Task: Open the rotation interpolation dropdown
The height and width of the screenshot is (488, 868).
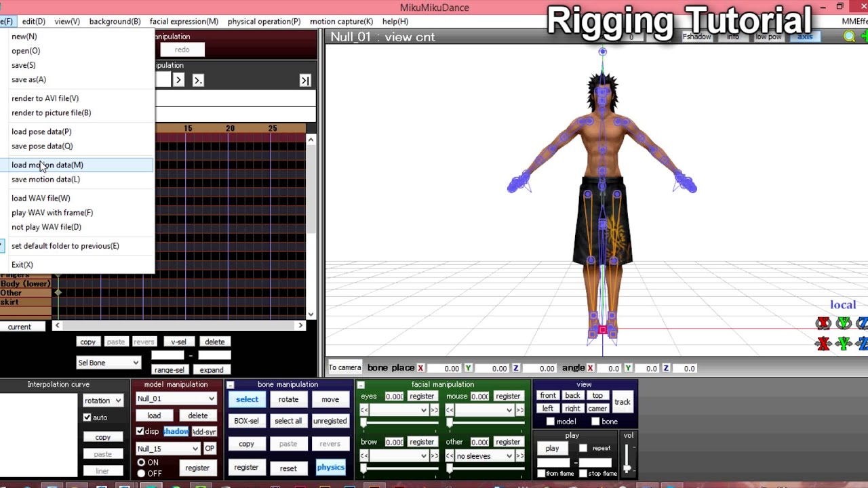Action: pyautogui.click(x=103, y=401)
